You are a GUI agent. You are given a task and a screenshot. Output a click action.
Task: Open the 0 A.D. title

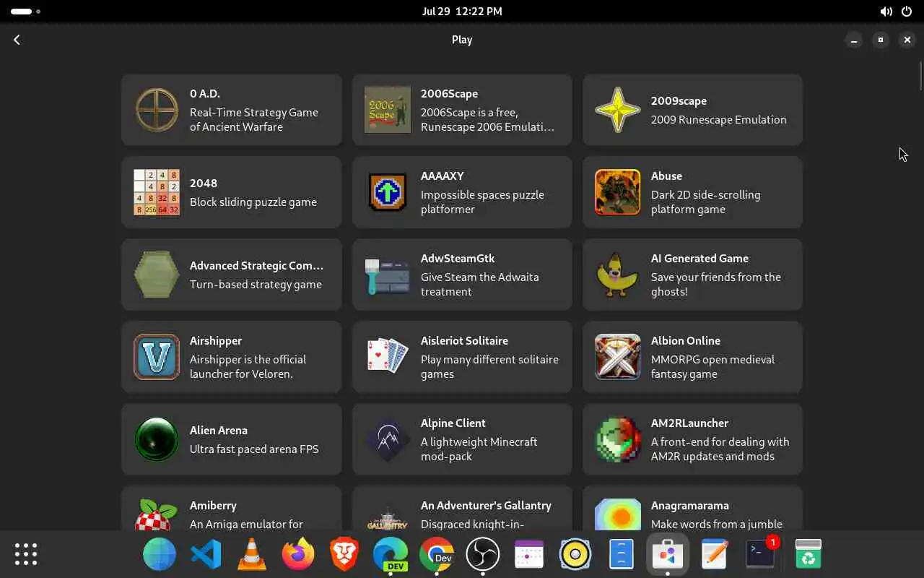pos(205,93)
